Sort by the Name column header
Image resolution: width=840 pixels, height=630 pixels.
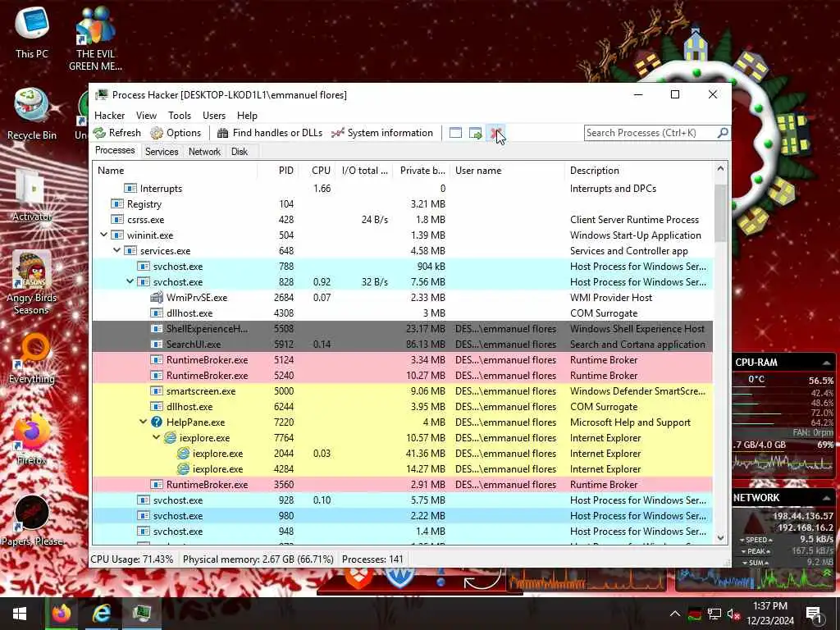pyautogui.click(x=175, y=171)
